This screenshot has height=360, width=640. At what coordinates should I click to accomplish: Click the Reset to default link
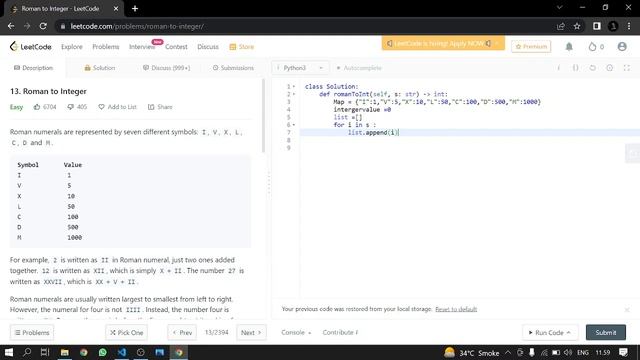456,309
